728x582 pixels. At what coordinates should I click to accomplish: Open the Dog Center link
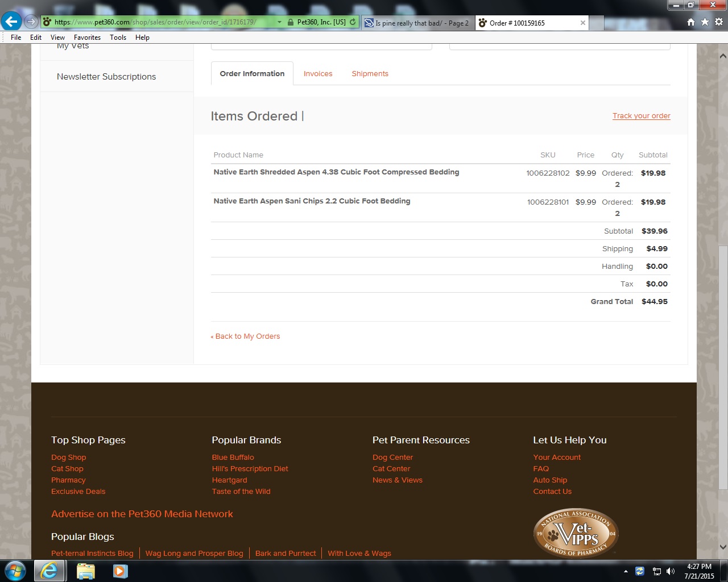(x=393, y=457)
